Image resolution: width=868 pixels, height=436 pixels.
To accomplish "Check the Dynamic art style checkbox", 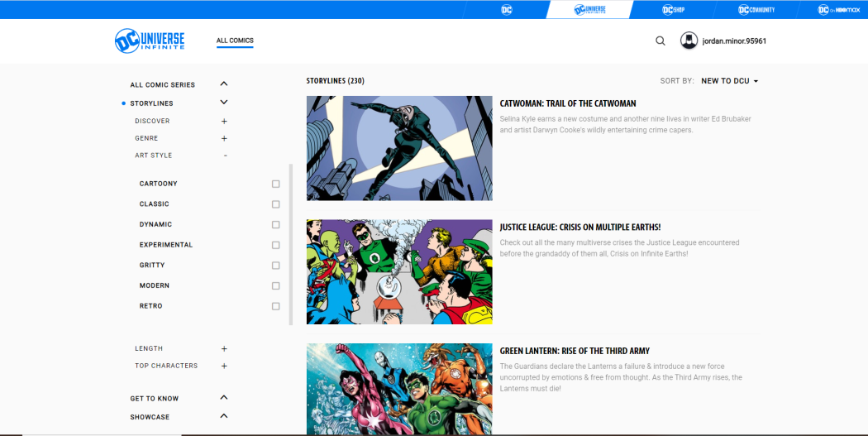I will click(x=275, y=225).
